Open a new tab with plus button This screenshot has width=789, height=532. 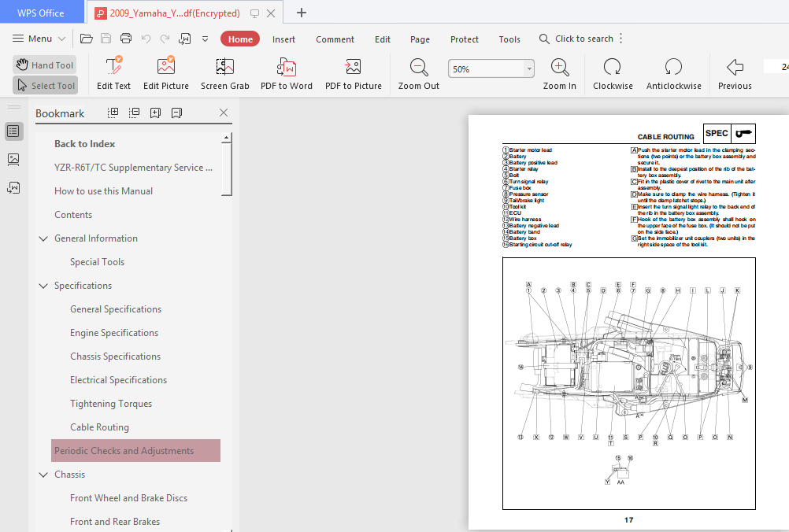pyautogui.click(x=302, y=13)
